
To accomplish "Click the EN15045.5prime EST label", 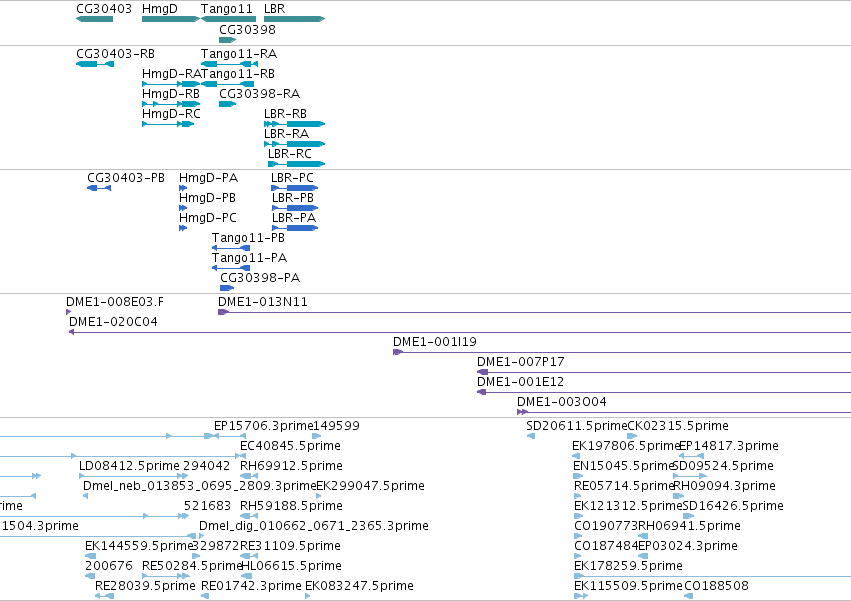I will (x=624, y=466).
